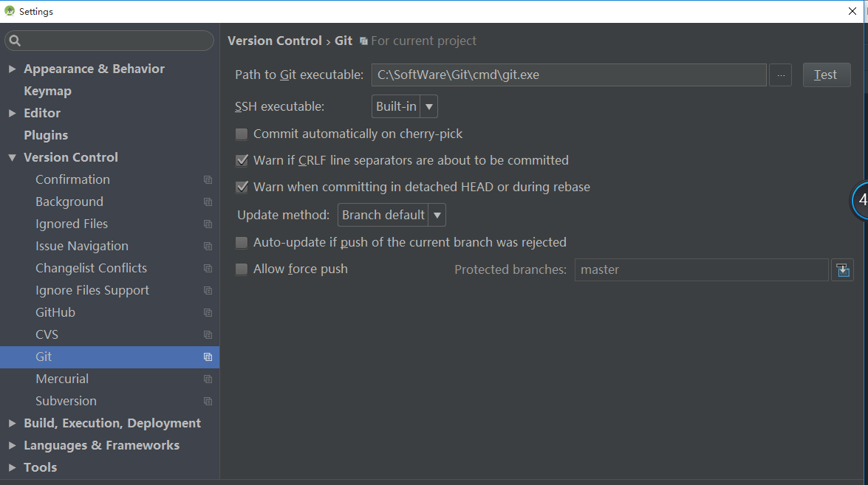Open the Keymap settings page
The image size is (868, 485).
point(47,91)
